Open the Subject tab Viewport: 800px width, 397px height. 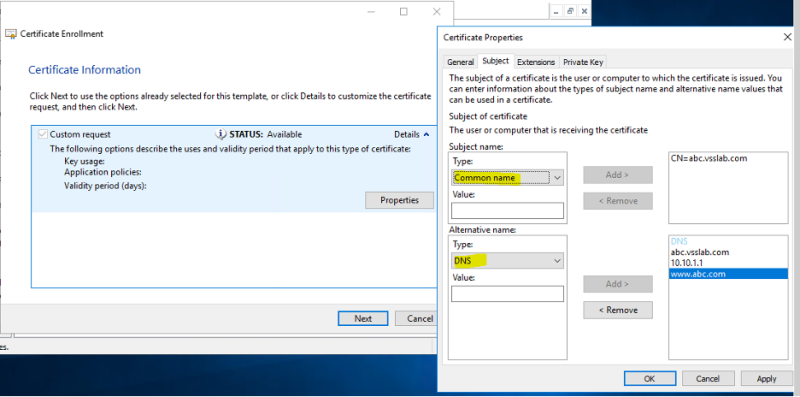[x=495, y=61]
